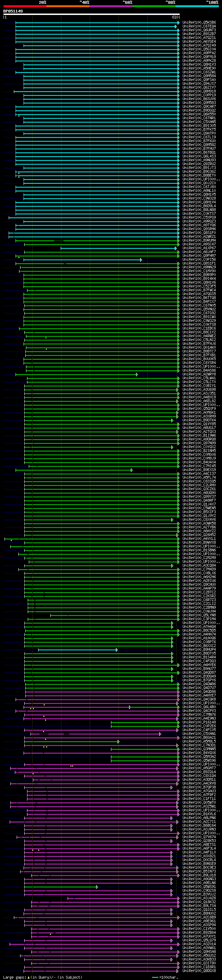Click the BP051149 query name

pos(13,11)
